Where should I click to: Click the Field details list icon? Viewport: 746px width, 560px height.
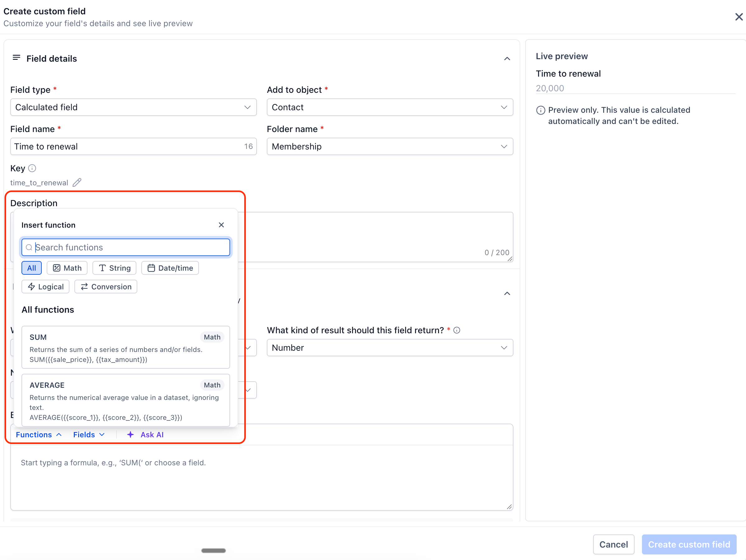(16, 58)
